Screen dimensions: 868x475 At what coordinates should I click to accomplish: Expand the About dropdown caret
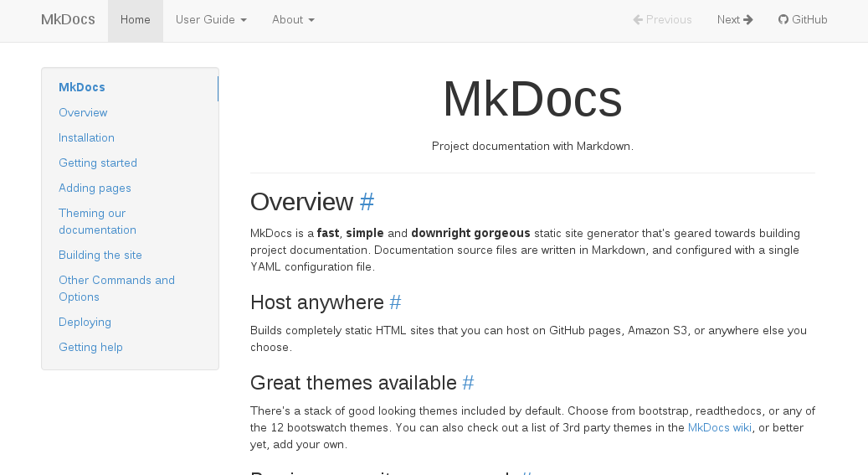pos(311,20)
